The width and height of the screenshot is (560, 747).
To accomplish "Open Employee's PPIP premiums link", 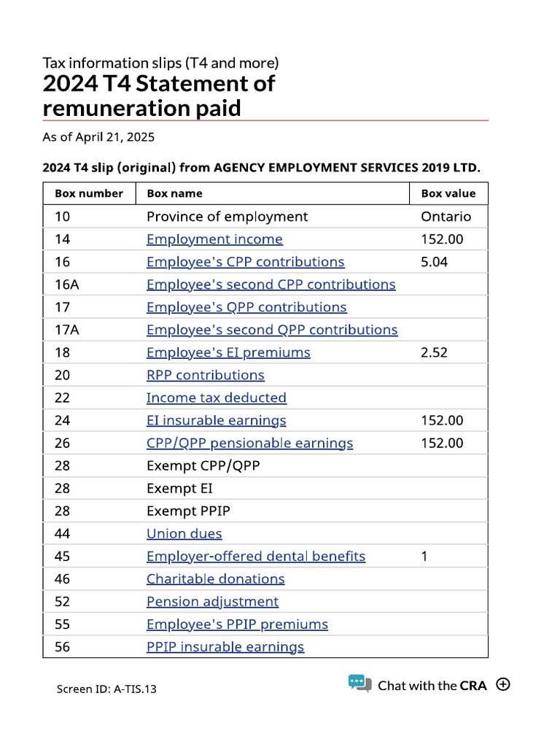I will 237,624.
